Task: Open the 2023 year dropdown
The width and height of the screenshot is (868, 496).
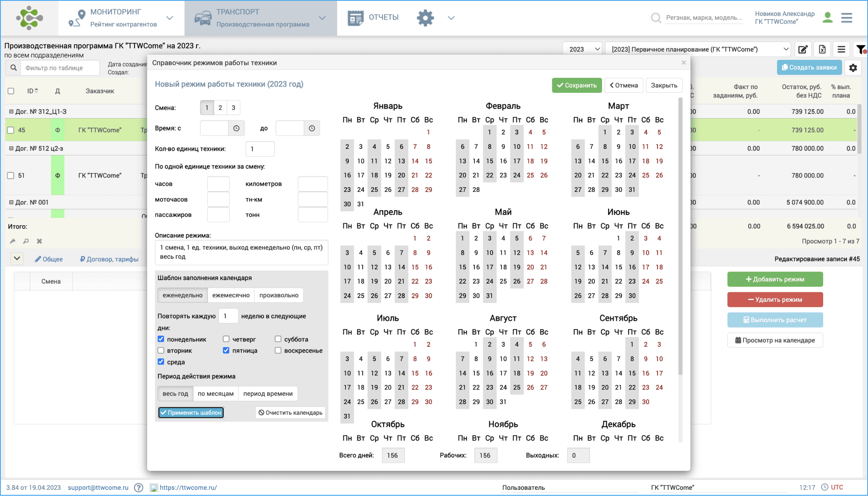Action: point(582,49)
